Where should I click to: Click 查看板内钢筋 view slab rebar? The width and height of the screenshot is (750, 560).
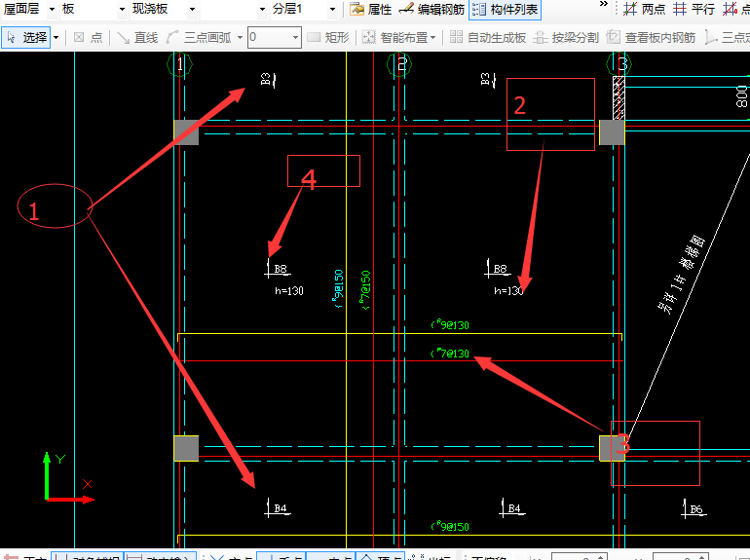pyautogui.click(x=651, y=37)
